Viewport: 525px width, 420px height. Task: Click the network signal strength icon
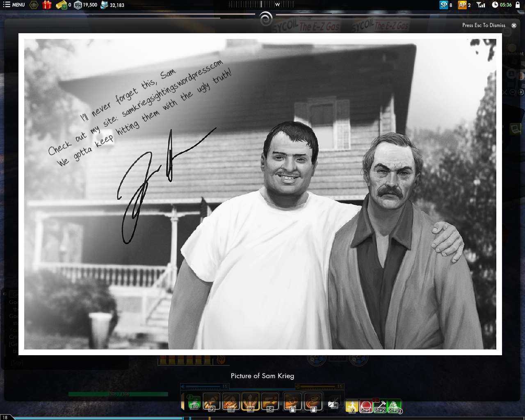tap(481, 5)
